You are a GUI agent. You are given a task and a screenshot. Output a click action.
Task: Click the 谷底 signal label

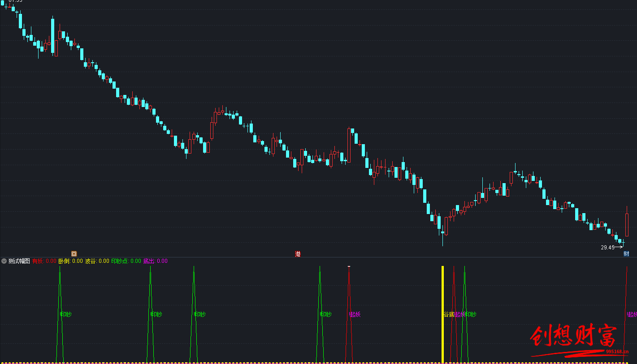pos(449,314)
